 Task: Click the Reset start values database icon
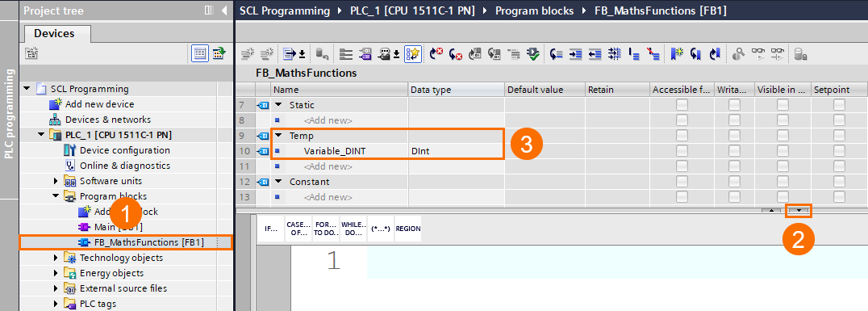(x=322, y=54)
